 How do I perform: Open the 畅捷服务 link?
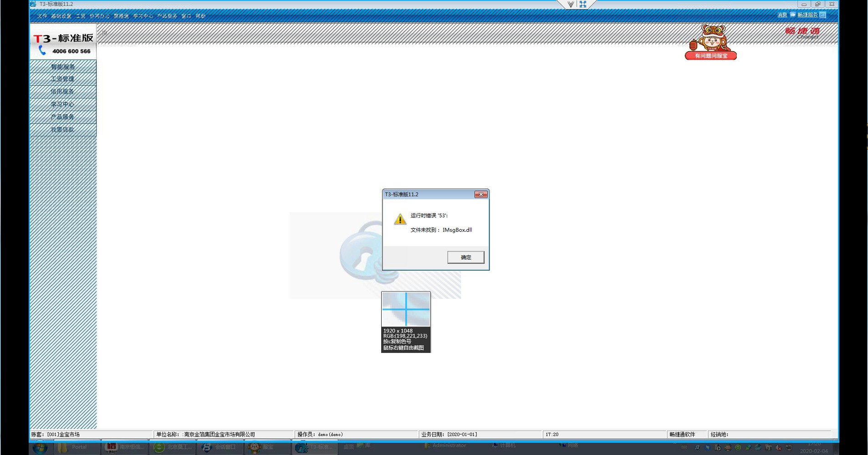pos(807,15)
